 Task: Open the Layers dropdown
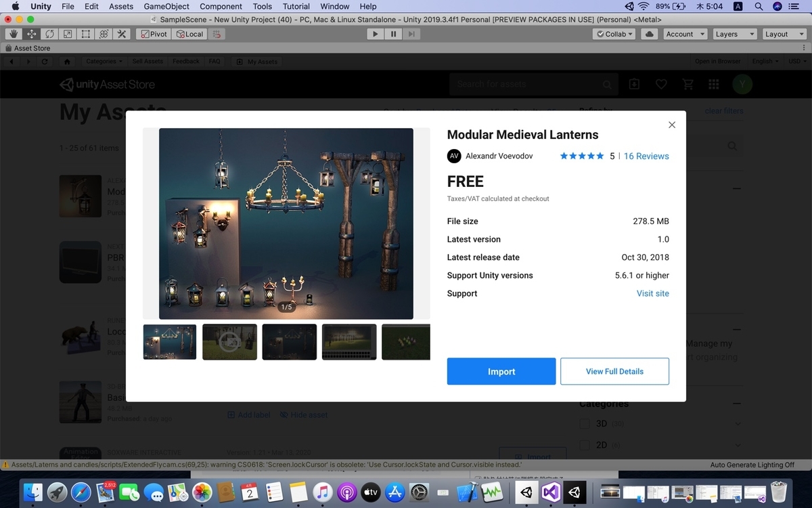(x=734, y=34)
